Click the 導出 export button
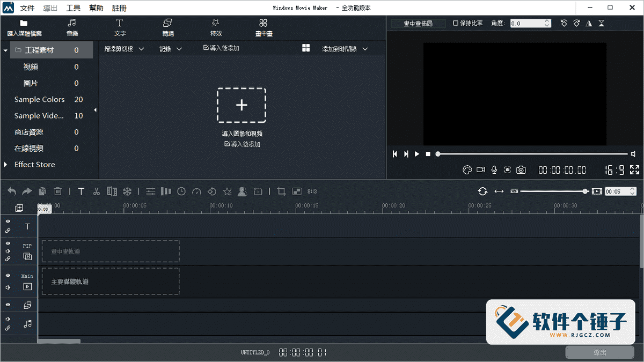 click(599, 352)
